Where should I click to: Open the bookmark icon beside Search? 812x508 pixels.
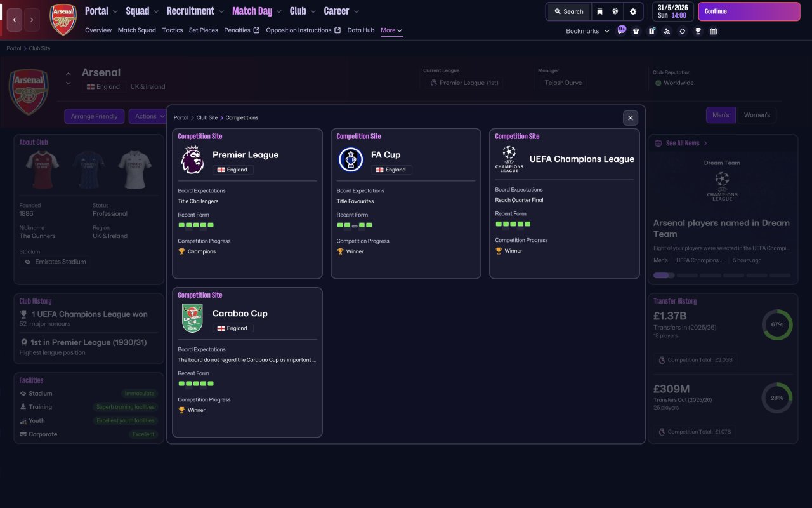[x=599, y=11]
